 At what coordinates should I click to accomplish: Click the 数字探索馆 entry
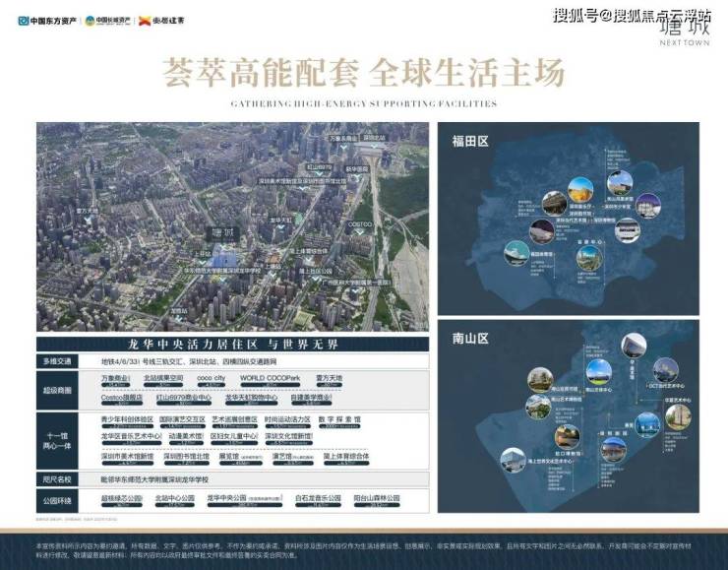point(339,421)
